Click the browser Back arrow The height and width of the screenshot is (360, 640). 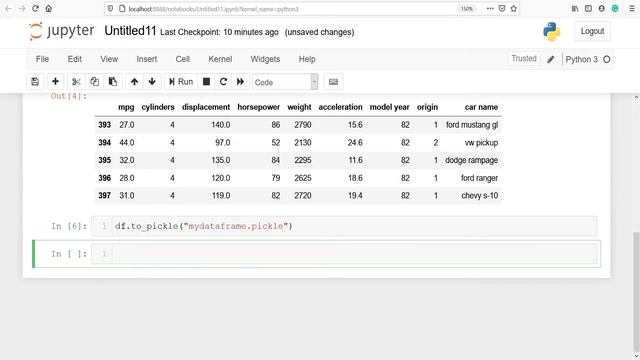click(x=8, y=9)
